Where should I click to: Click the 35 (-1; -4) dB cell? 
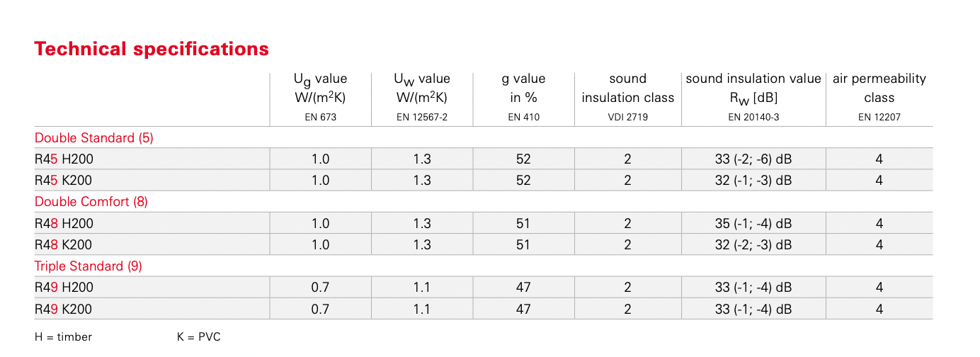753,224
